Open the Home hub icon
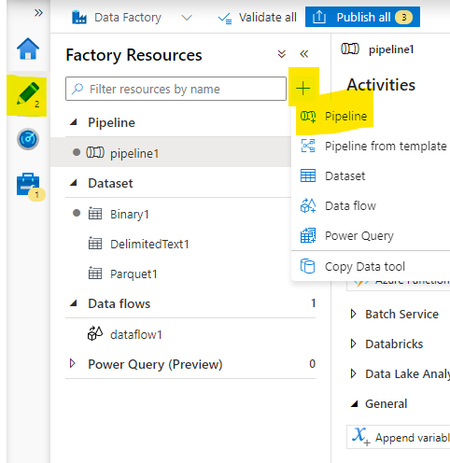Viewport: 450px width, 463px height. 28,49
